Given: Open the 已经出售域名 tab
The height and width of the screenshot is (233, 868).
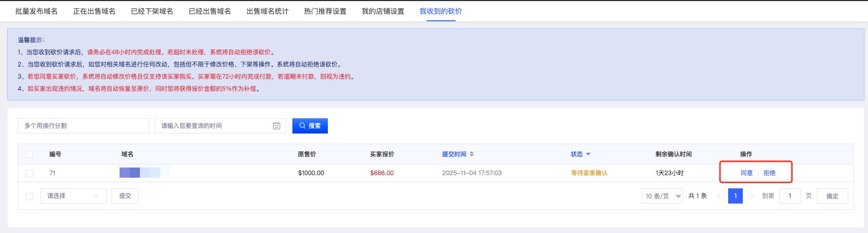Looking at the screenshot, I should (x=210, y=11).
